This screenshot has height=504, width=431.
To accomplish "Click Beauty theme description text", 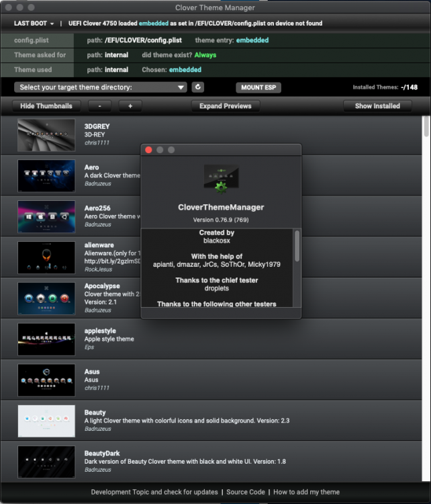I will tap(187, 421).
